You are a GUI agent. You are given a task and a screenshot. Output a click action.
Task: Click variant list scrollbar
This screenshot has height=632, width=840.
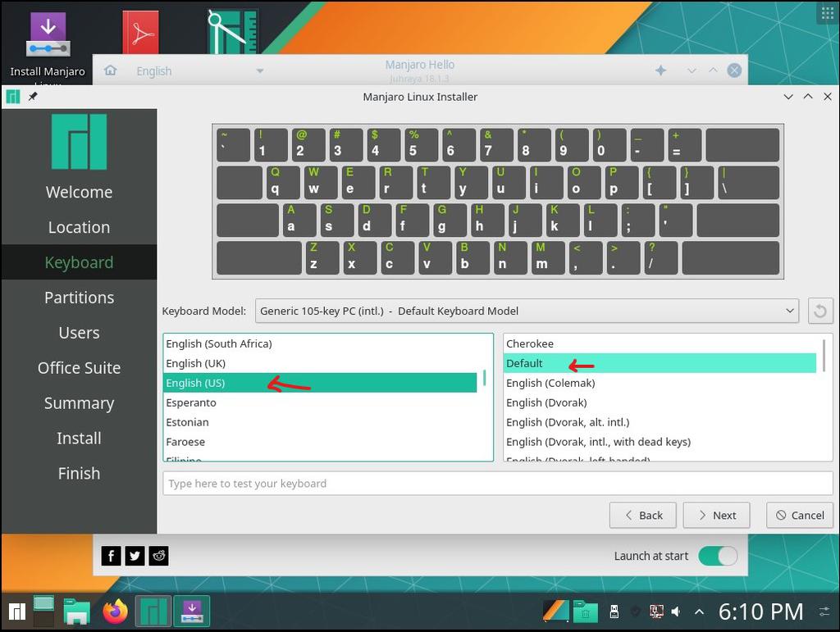tap(824, 354)
